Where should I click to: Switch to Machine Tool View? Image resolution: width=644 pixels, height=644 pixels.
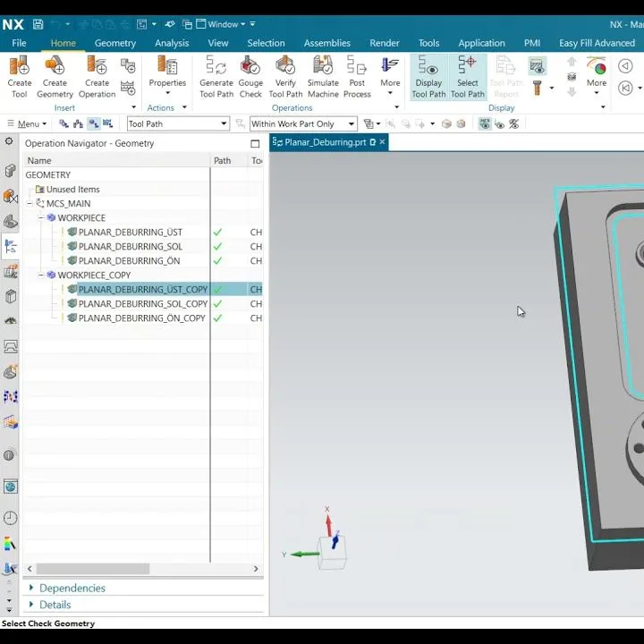[78, 123]
